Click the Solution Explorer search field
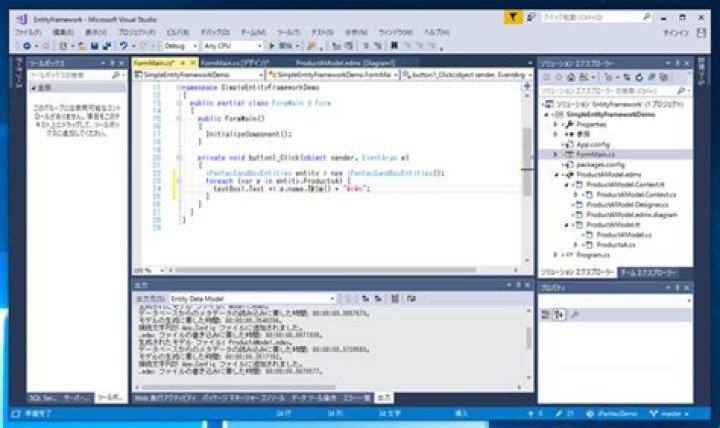Image resolution: width=720 pixels, height=428 pixels. pos(610,91)
